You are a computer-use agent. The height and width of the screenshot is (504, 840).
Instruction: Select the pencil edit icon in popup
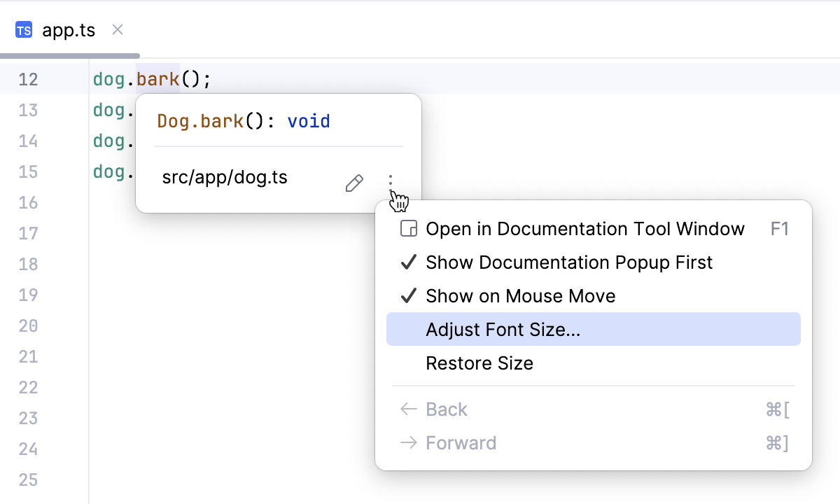(354, 183)
